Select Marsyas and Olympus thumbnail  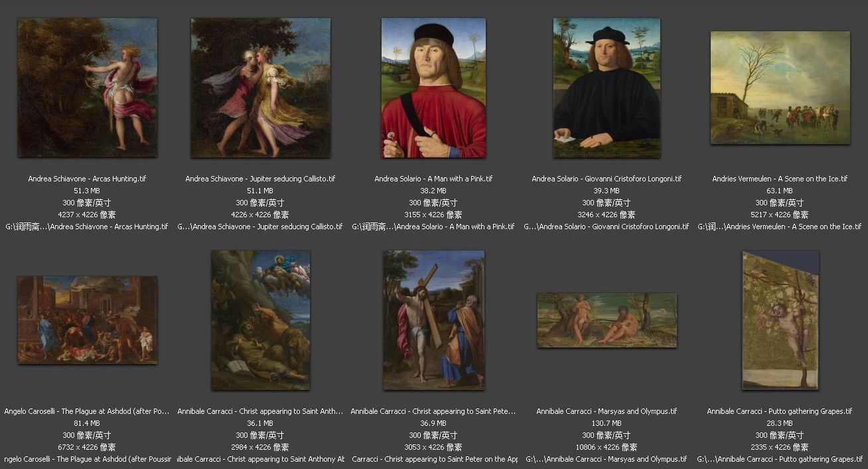click(607, 320)
